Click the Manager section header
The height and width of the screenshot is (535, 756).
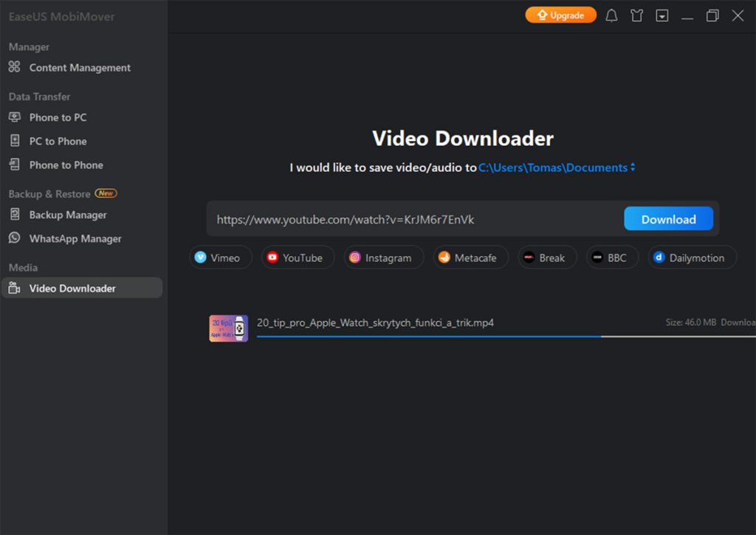point(29,46)
